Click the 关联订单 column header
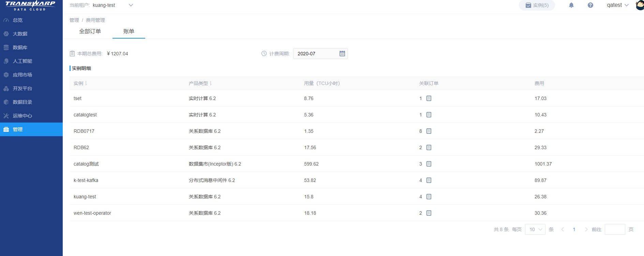This screenshot has width=644, height=256. click(429, 83)
